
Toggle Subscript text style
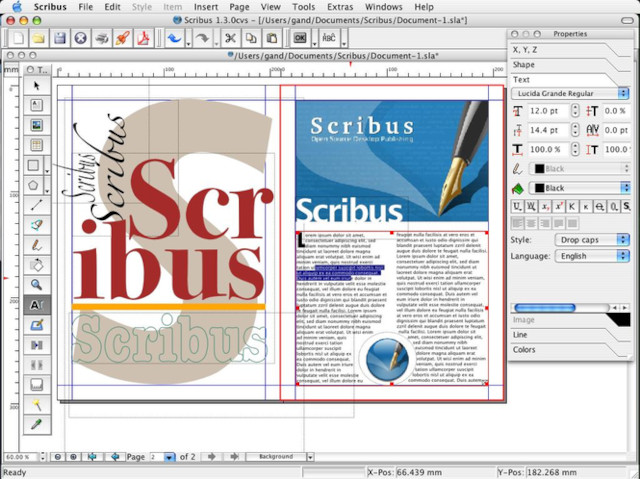(x=545, y=206)
